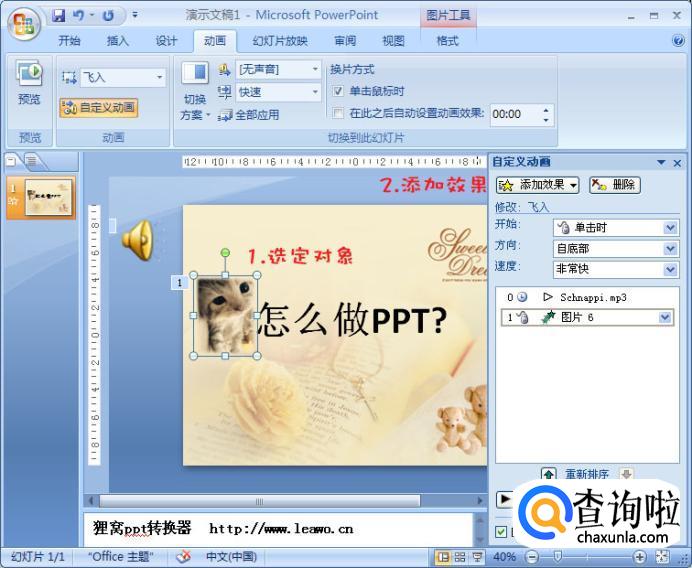Click the animation order tag 1

pos(179,283)
